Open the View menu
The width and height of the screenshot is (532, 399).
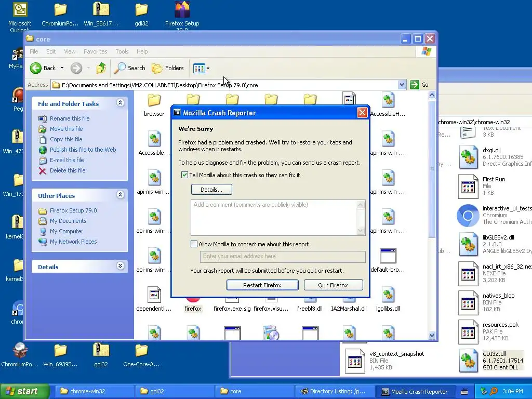(x=70, y=51)
